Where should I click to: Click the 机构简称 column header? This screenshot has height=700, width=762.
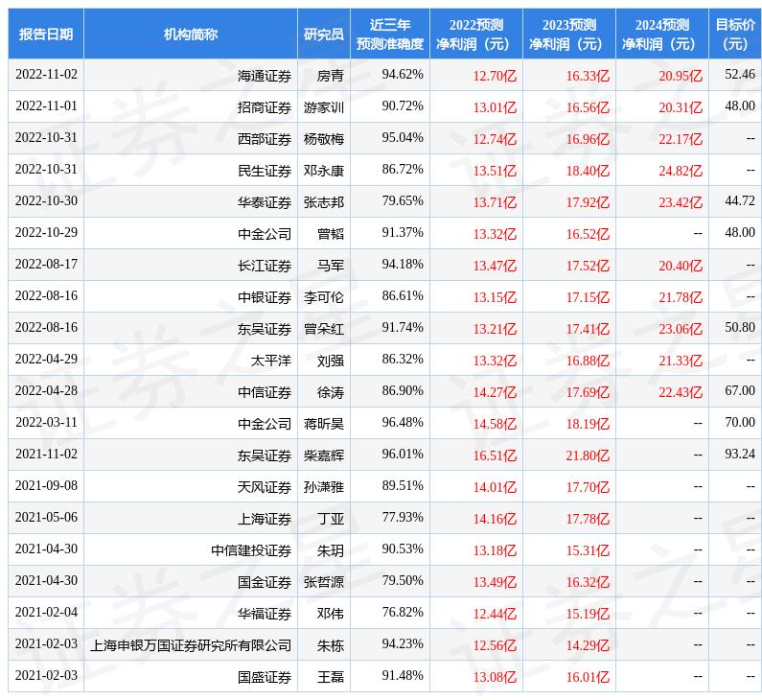[191, 34]
